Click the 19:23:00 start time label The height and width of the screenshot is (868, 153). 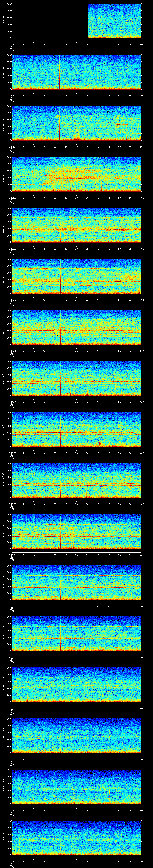tap(12, 760)
